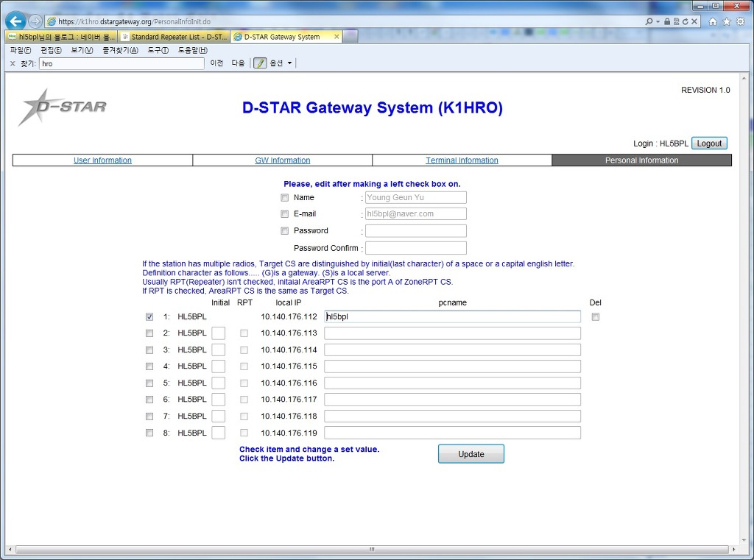Image resolution: width=754 pixels, height=560 pixels.
Task: Click the refresh icon in address bar
Action: point(685,21)
